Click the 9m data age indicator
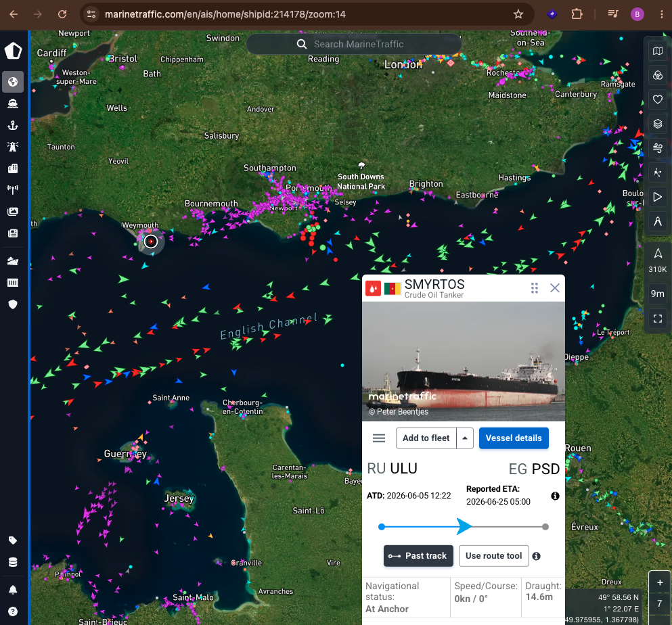Screen dimensions: 672x625 tap(657, 294)
